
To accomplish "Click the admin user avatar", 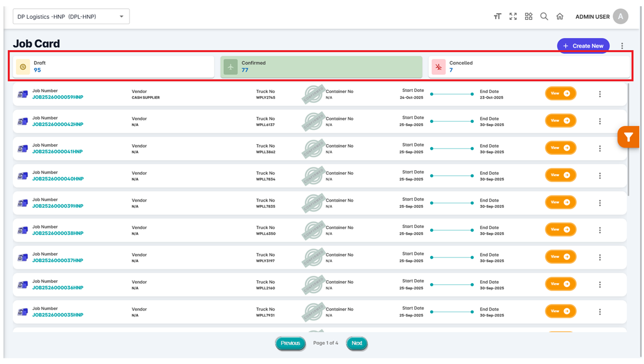I will coord(620,17).
